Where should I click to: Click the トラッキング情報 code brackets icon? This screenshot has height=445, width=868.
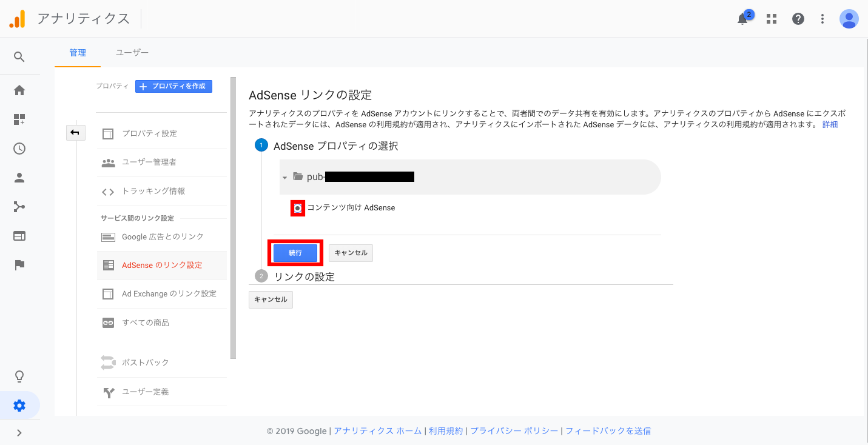108,192
